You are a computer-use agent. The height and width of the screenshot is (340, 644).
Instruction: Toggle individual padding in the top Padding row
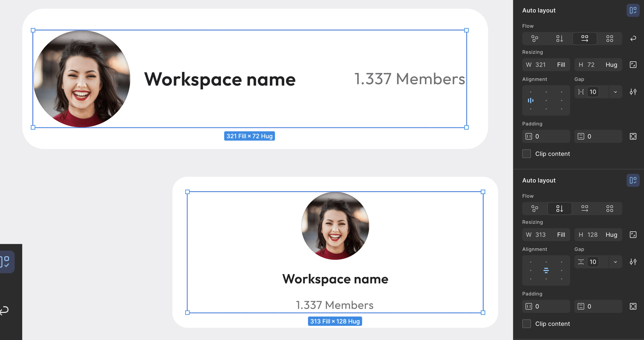633,136
